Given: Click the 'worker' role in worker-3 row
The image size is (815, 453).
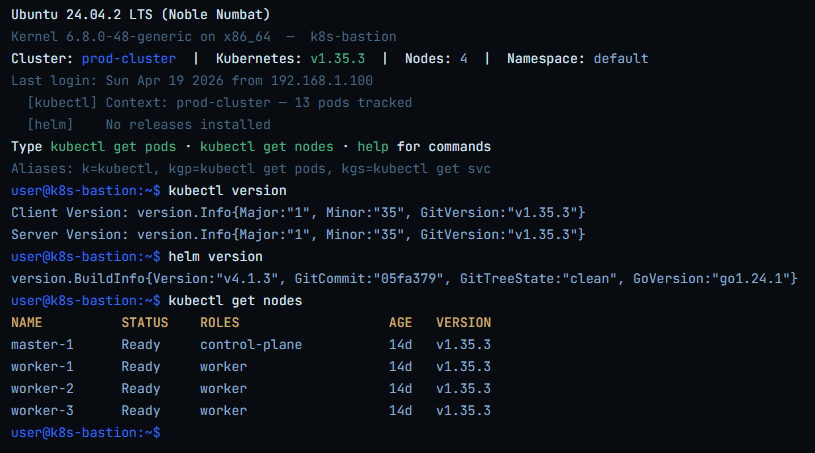Looking at the screenshot, I should [224, 411].
